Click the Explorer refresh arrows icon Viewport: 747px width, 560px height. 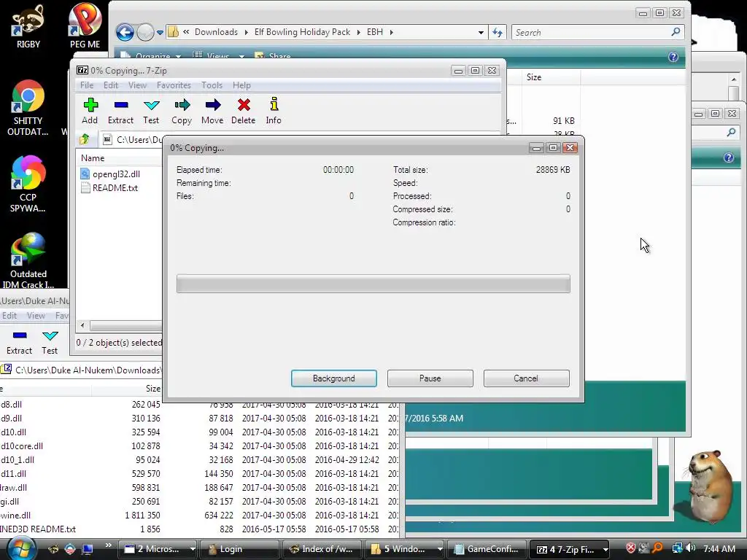(x=498, y=32)
